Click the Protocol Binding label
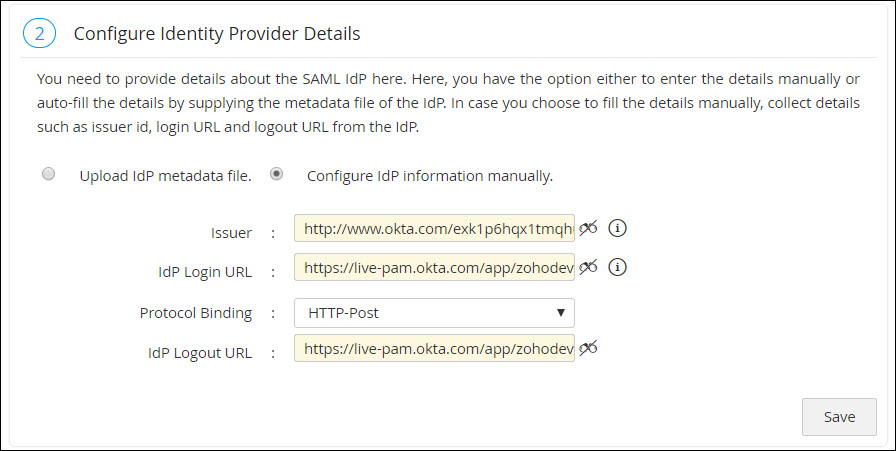Screen dimensions: 896x451 196,313
